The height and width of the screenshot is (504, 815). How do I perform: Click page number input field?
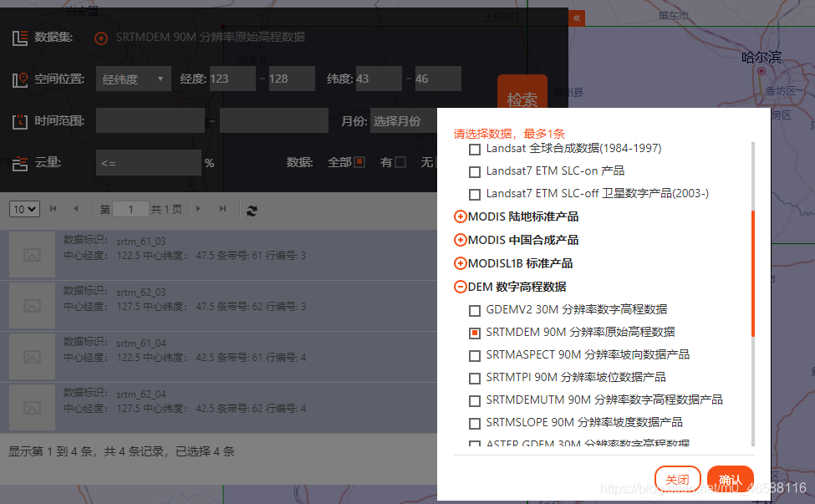[131, 209]
